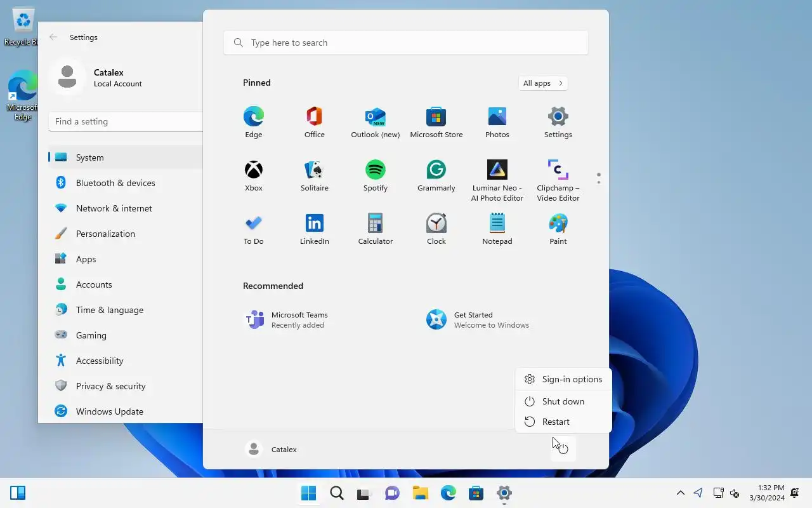This screenshot has height=508, width=812.
Task: Open Apps settings category
Action: [x=126, y=259]
